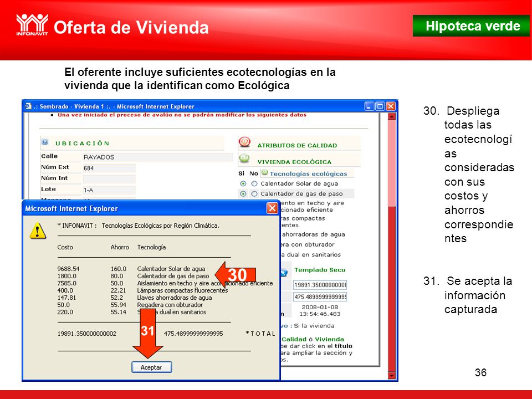The width and height of the screenshot is (532, 399).
Task: Select No for Calentador Solar de agua
Action: pos(254,184)
